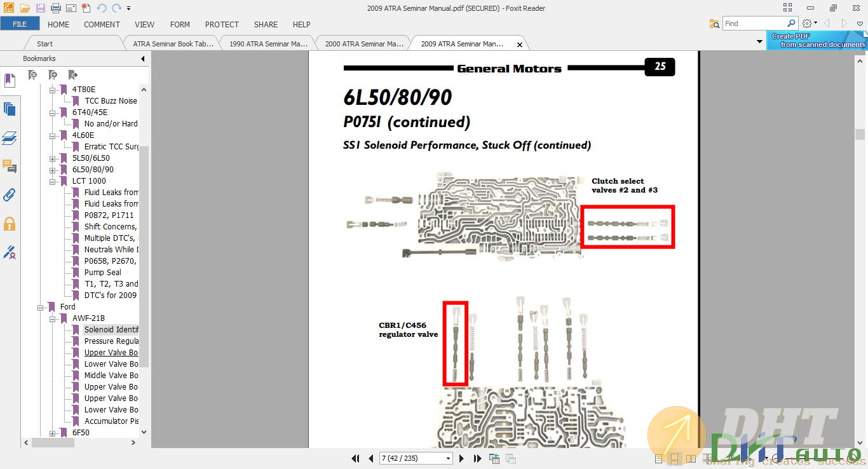
Task: Redo the last action
Action: [116, 8]
